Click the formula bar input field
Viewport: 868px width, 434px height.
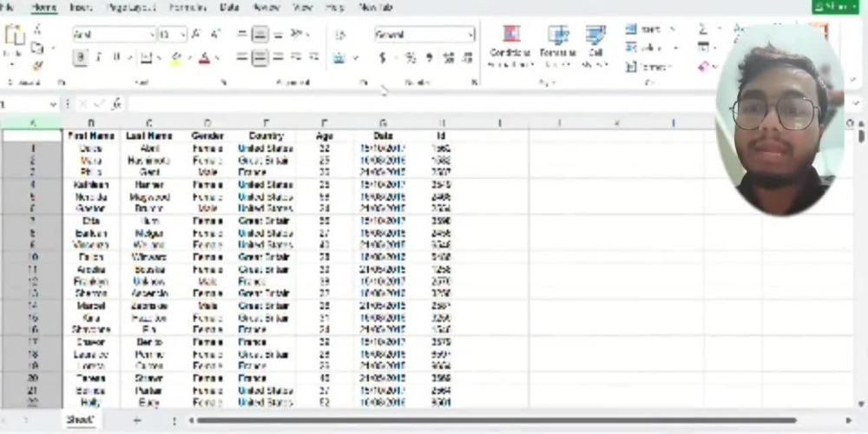tap(421, 104)
